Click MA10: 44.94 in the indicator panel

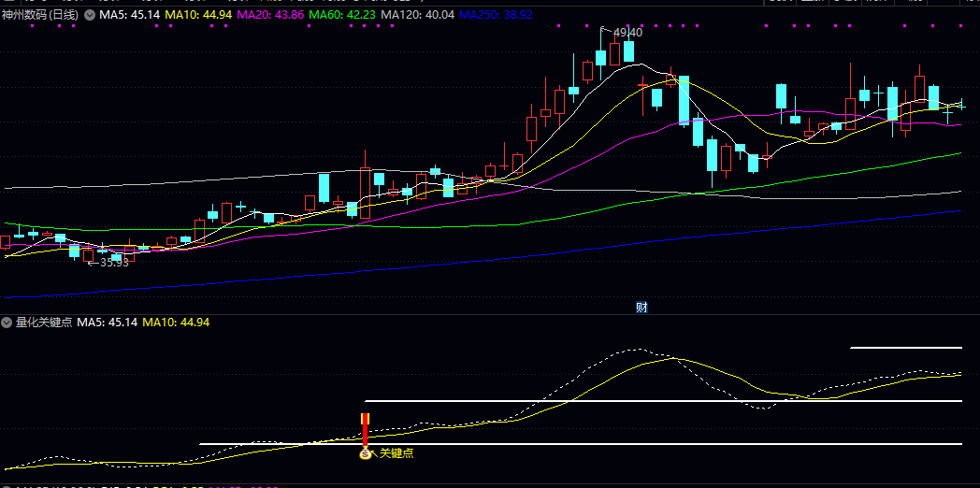click(x=176, y=323)
